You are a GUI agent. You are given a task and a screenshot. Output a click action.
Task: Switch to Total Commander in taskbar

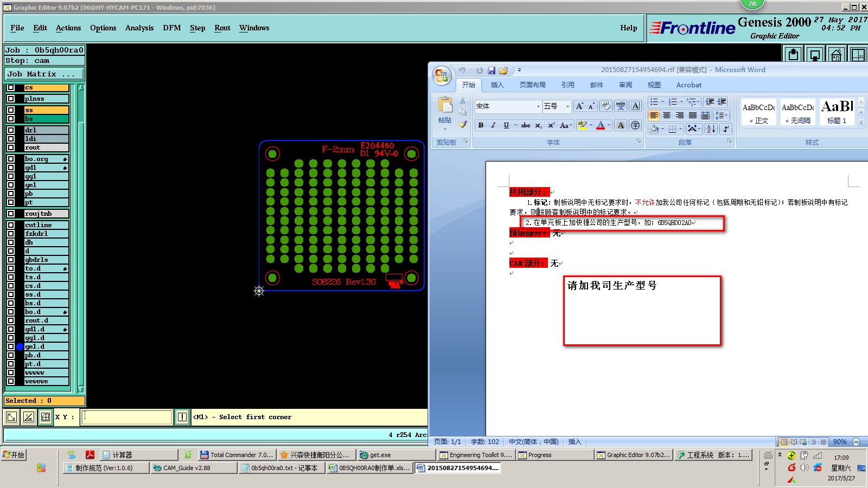237,455
